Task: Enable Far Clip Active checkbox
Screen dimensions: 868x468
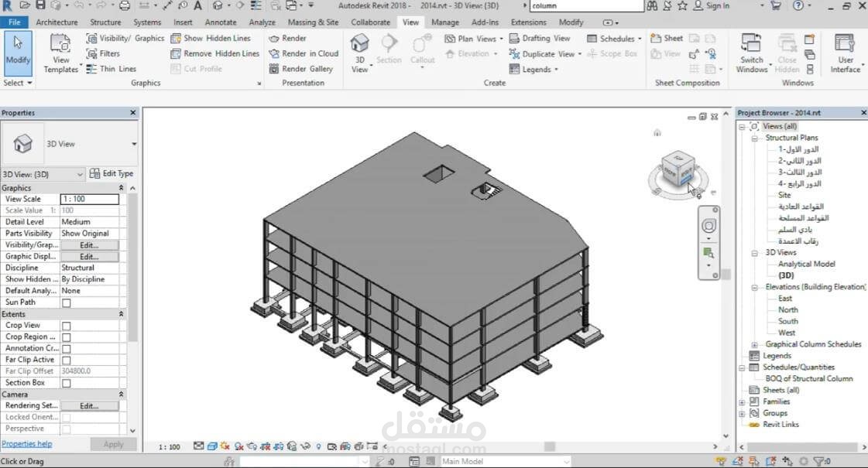Action: (67, 360)
